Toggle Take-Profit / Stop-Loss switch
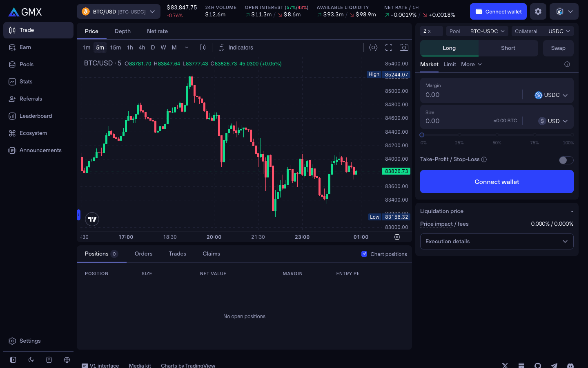Screen dimensions: 588x368 point(566,160)
